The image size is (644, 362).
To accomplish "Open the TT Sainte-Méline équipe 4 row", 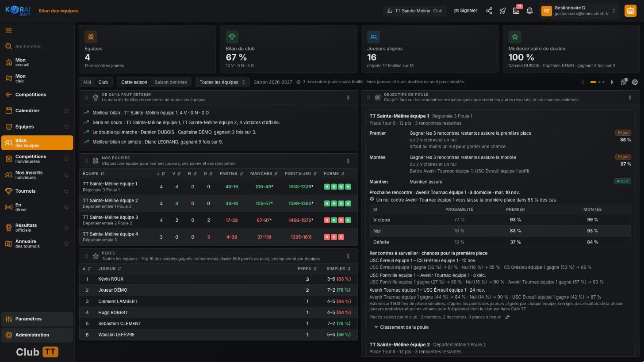I will pos(218,237).
